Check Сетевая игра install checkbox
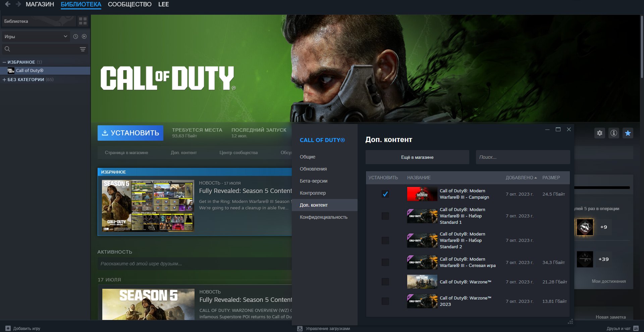This screenshot has width=644, height=332. point(385,262)
